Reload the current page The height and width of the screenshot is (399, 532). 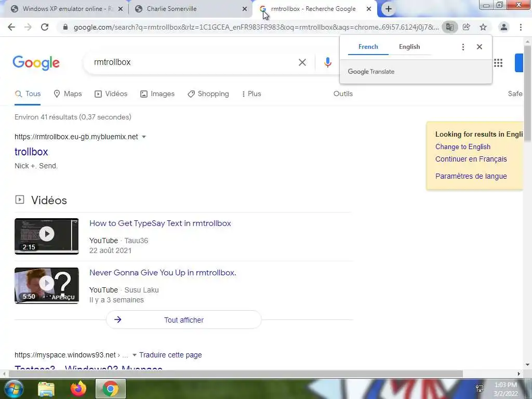[x=45, y=27]
